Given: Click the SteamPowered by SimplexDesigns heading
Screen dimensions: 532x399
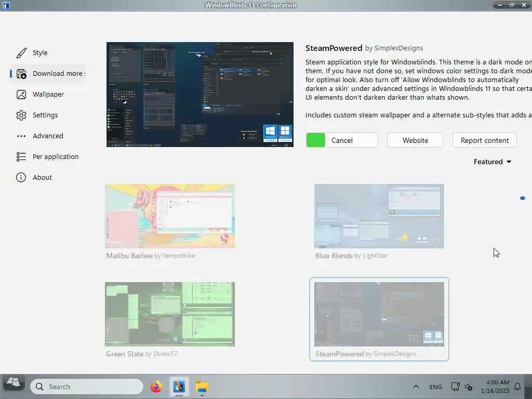Looking at the screenshot, I should (x=364, y=48).
